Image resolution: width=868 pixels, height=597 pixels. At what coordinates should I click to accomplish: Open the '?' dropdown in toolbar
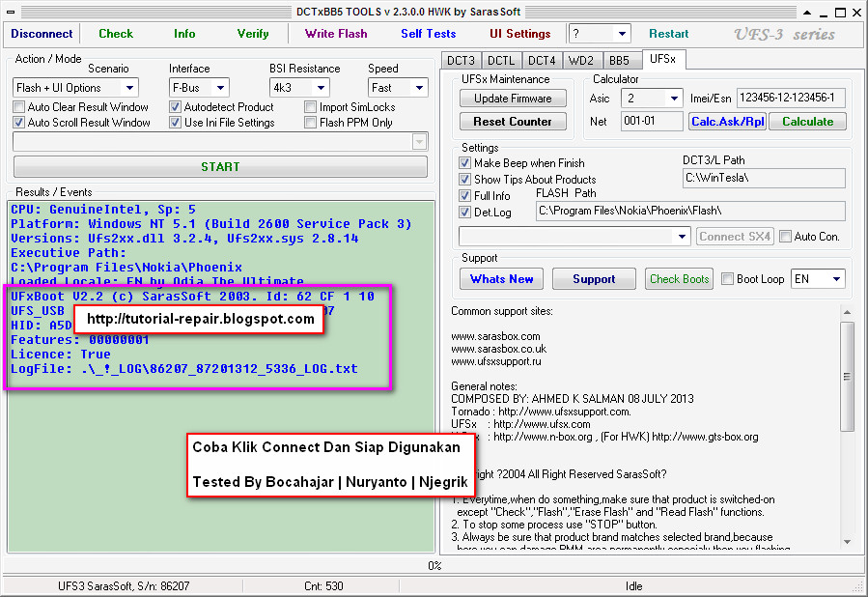[622, 34]
